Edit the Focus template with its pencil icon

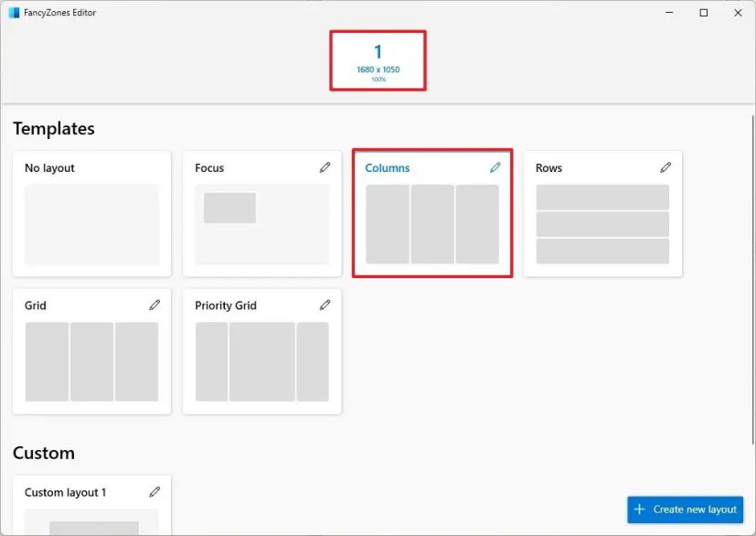pos(325,167)
